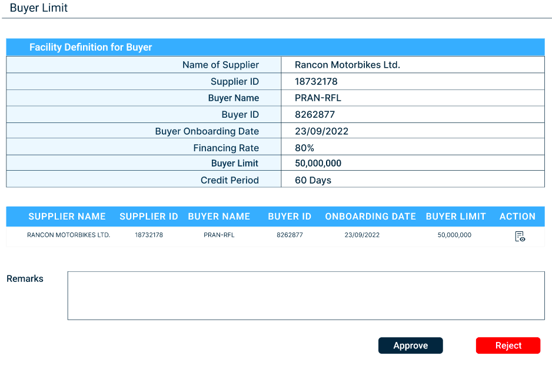This screenshot has width=552, height=392.
Task: Click the 'Credit Period' label
Action: (230, 180)
